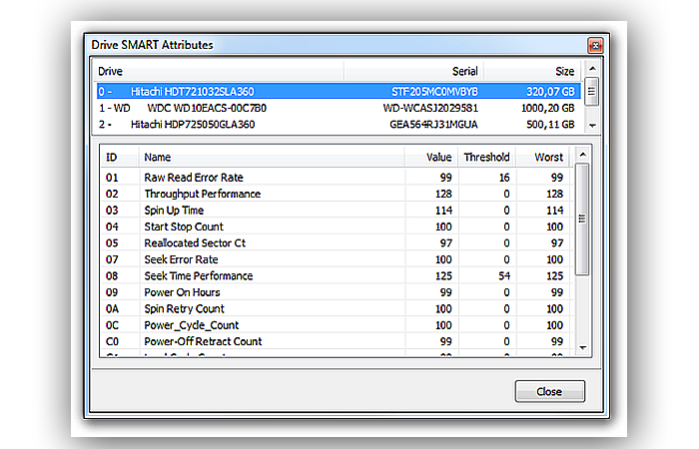Click threshold value 54 for Seek Time Performance
The height and width of the screenshot is (449, 699).
click(x=504, y=276)
